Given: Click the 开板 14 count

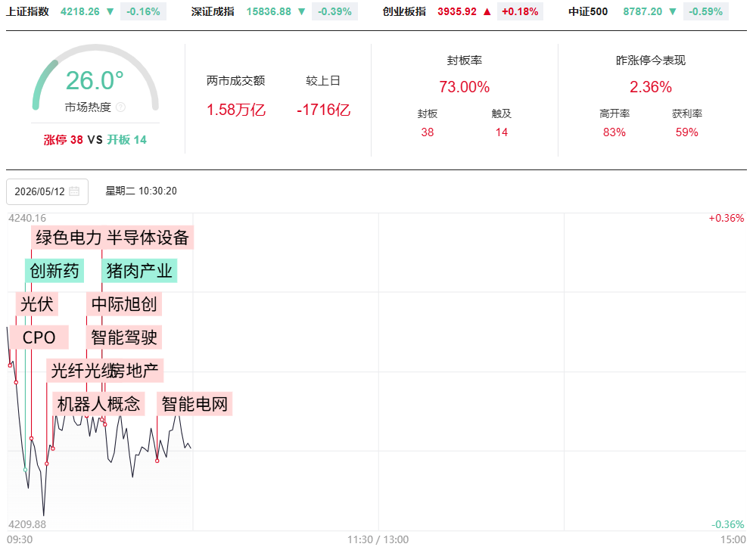Looking at the screenshot, I should pyautogui.click(x=127, y=140).
